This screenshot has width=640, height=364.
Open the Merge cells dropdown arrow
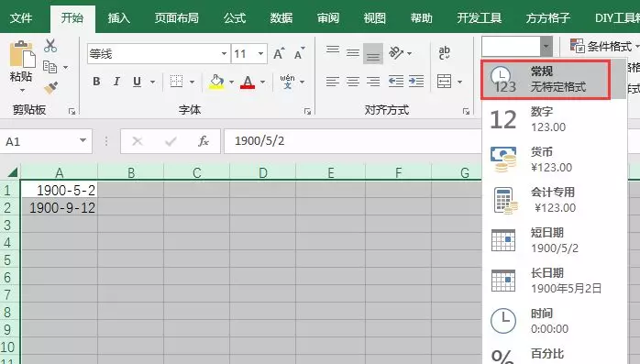click(459, 82)
